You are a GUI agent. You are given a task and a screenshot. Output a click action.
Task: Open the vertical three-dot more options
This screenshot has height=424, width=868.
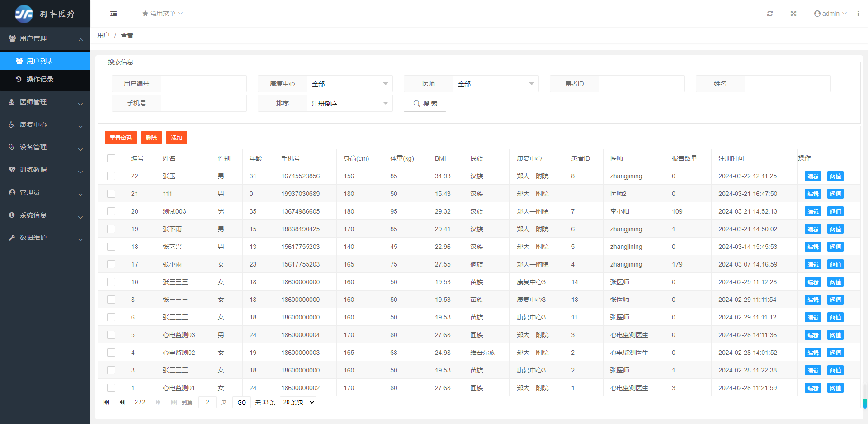(858, 14)
